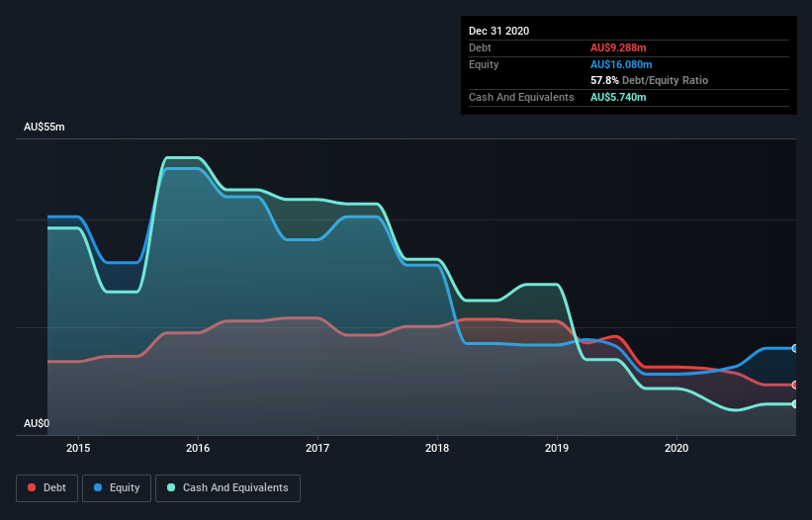Click the teal Cash endpoint marker
Screen dimensions: 812x520
click(795, 404)
